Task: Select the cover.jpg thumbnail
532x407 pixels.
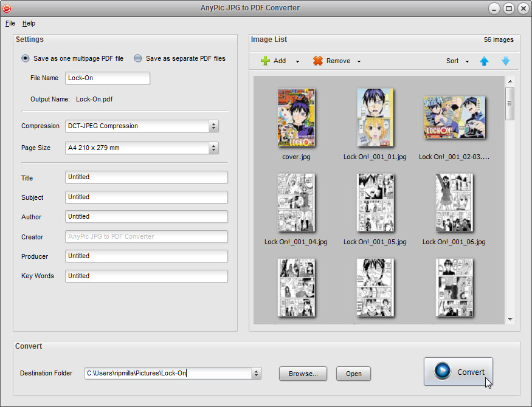Action: coord(296,118)
